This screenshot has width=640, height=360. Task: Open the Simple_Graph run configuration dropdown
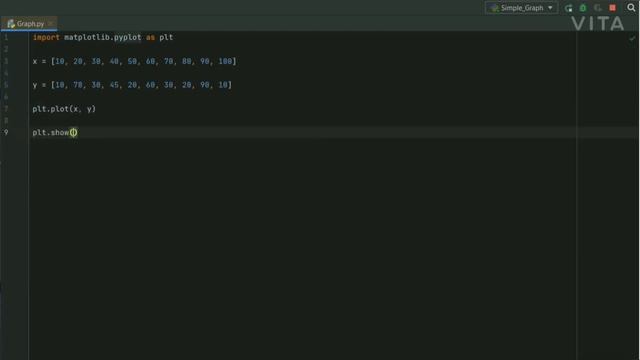coord(521,8)
